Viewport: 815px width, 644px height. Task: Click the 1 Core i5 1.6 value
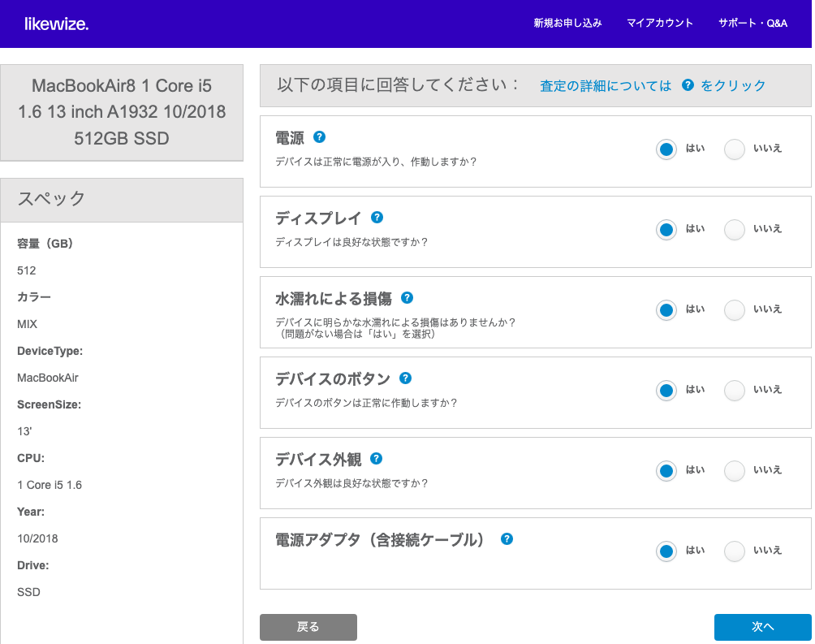pos(50,485)
